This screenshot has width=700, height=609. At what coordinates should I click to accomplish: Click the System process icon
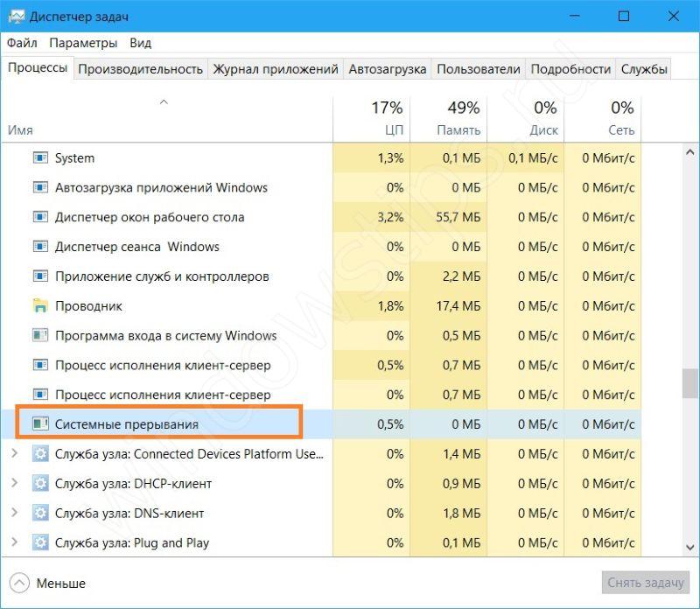point(40,158)
